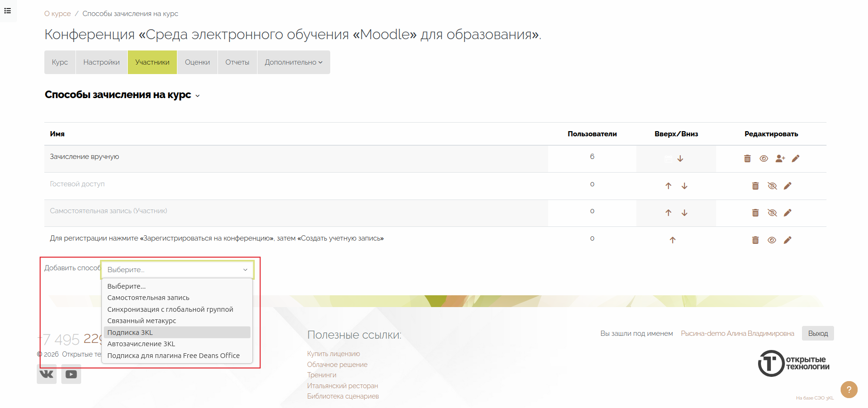Enable Самостоятельная запись (Участник) method
This screenshot has width=868, height=408.
click(772, 213)
